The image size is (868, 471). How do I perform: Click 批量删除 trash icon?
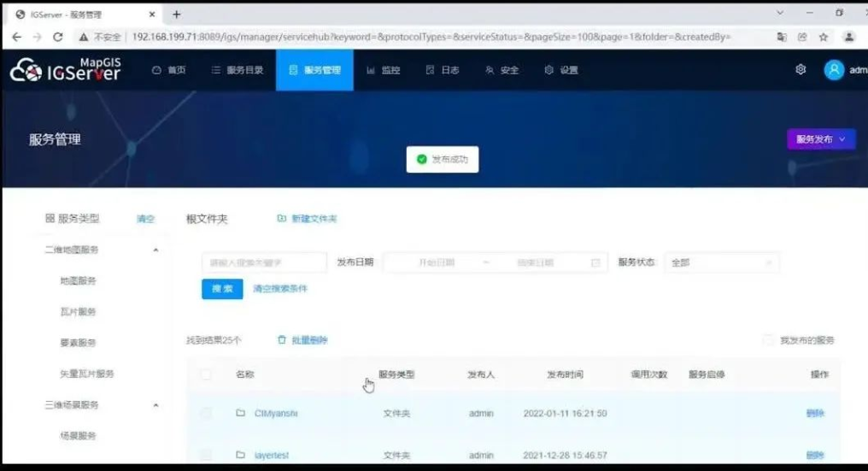pos(282,339)
